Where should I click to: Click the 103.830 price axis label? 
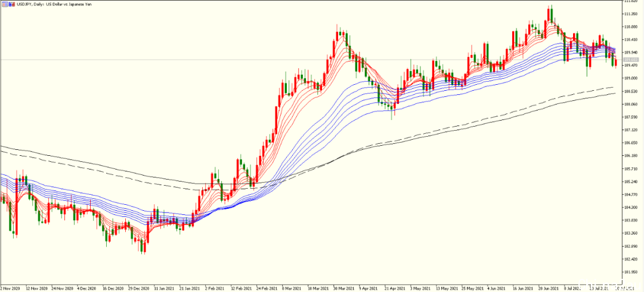(x=631, y=220)
